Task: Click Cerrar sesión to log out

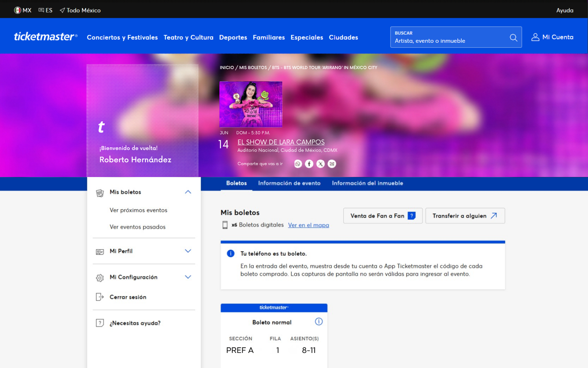Action: 128,297
